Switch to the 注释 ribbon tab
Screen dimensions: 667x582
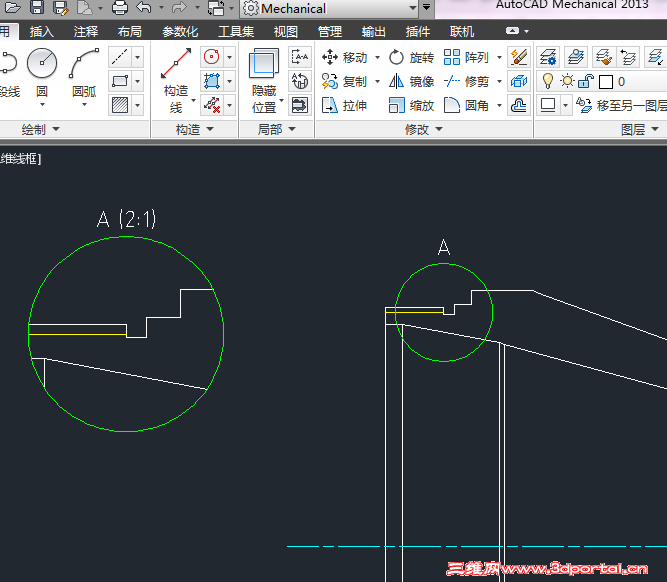click(86, 31)
